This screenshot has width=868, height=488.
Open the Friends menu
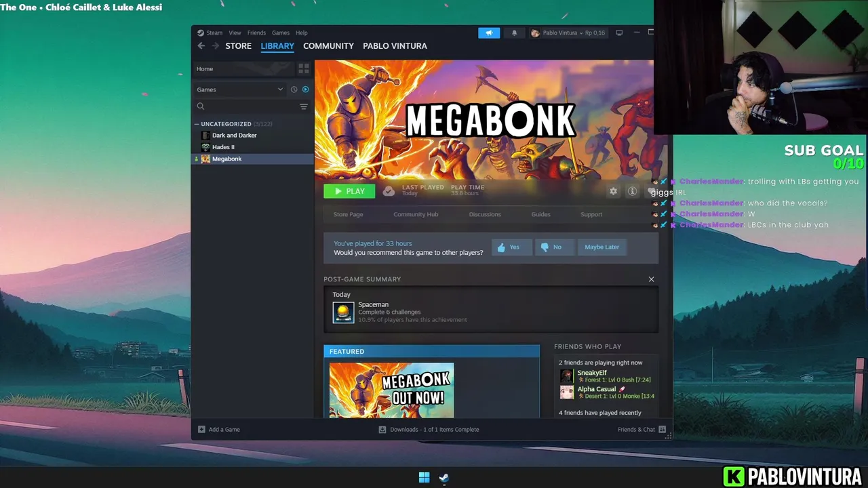(256, 33)
